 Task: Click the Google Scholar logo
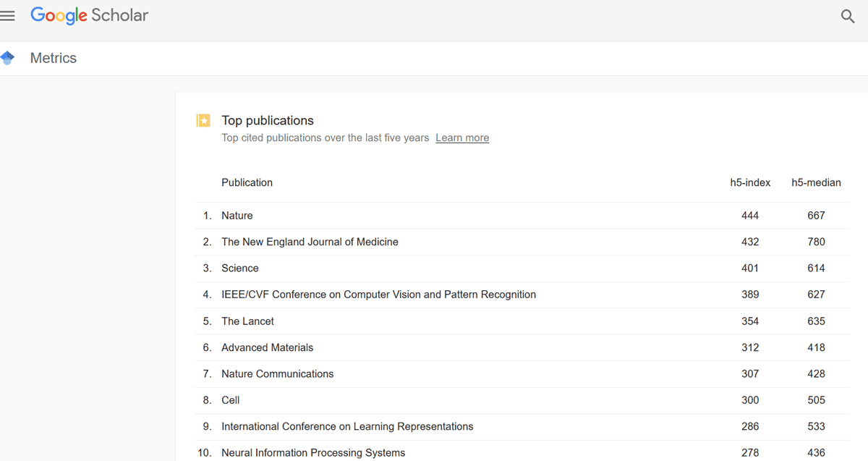89,15
